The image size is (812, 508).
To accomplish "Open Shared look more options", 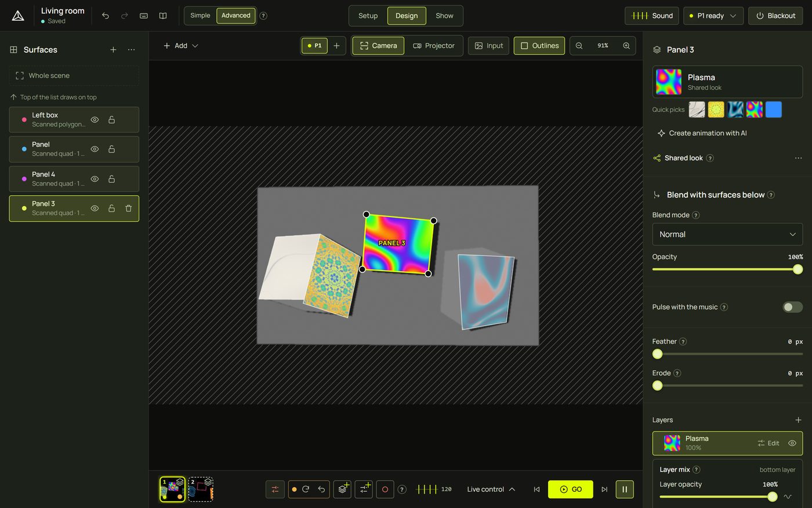I will 798,158.
